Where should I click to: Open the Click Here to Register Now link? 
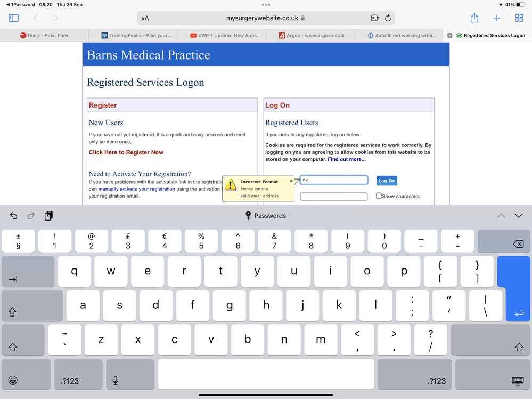[x=126, y=152]
